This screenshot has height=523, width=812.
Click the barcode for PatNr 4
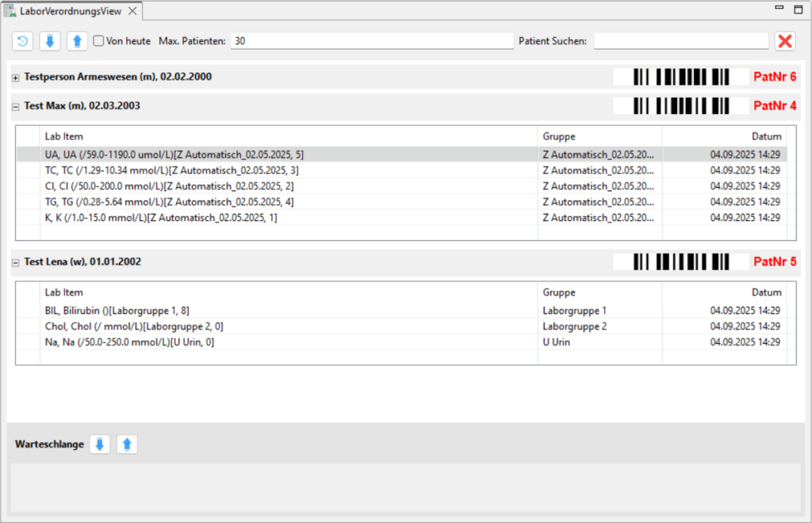point(681,105)
